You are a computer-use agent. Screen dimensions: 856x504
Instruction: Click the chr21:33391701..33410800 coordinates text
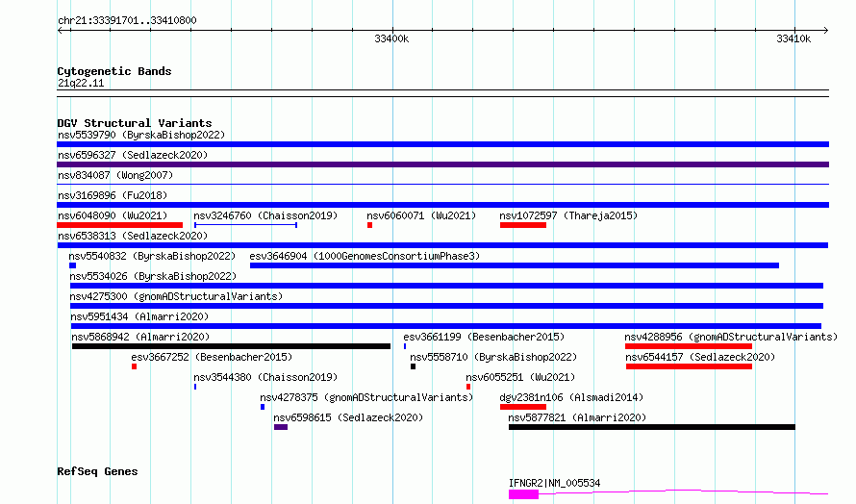tap(127, 20)
